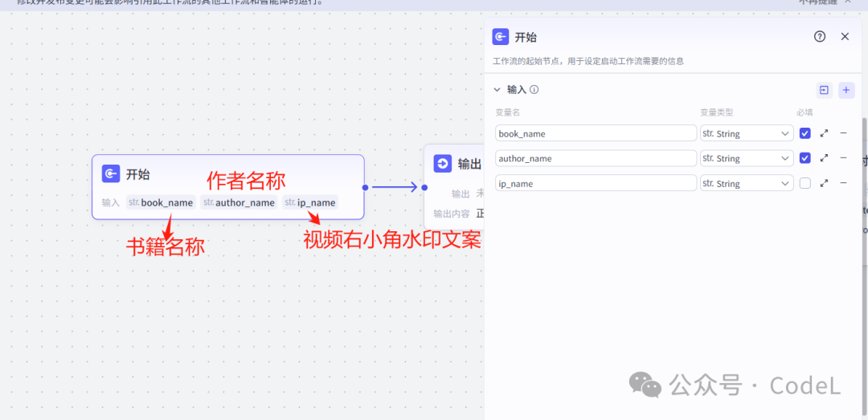
Task: Uncheck the required box for author_name
Action: click(x=805, y=158)
